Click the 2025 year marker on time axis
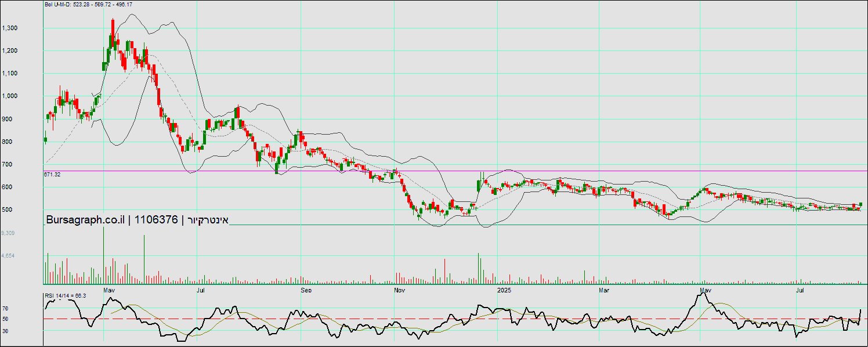This screenshot has height=347, width=868. point(504,289)
